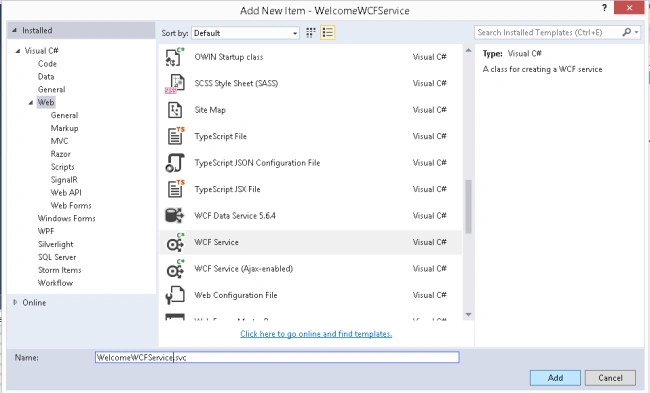Select the Web Forms category
Screen dimensions: 650x393
(x=71, y=205)
